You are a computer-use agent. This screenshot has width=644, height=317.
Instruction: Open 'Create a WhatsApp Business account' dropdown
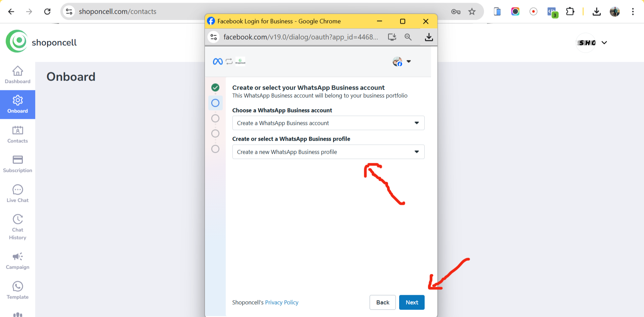click(328, 123)
